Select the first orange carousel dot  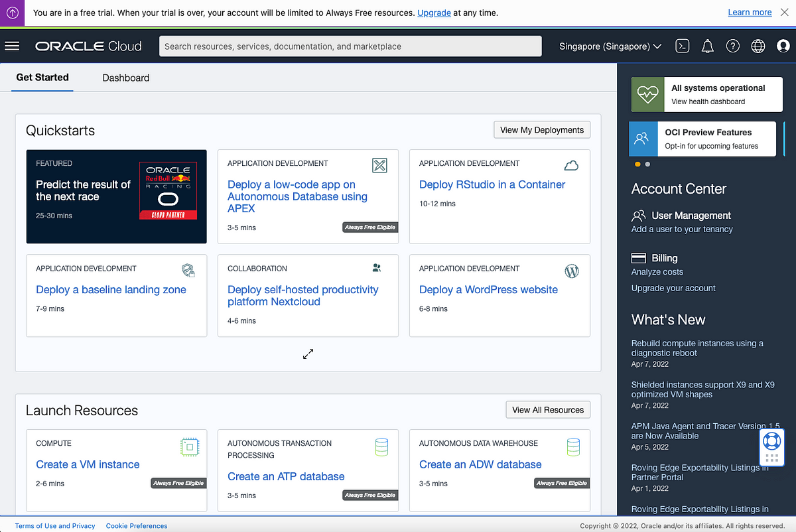tap(637, 164)
